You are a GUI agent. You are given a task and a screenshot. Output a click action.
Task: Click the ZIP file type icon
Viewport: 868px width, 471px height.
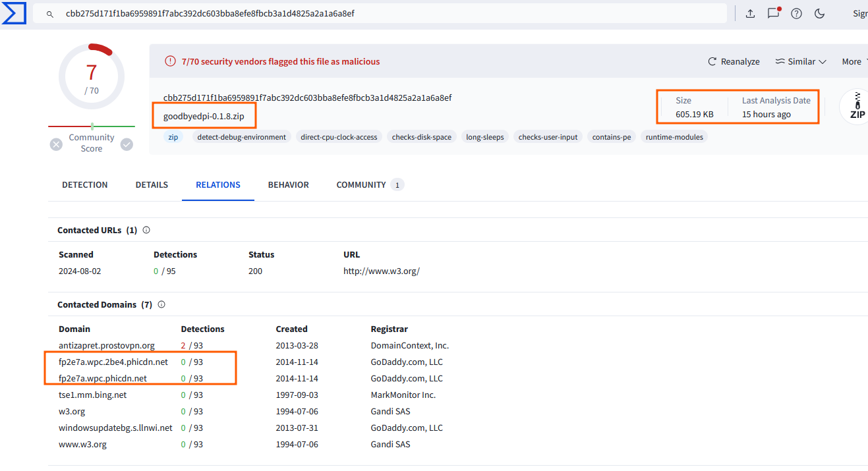pos(857,107)
